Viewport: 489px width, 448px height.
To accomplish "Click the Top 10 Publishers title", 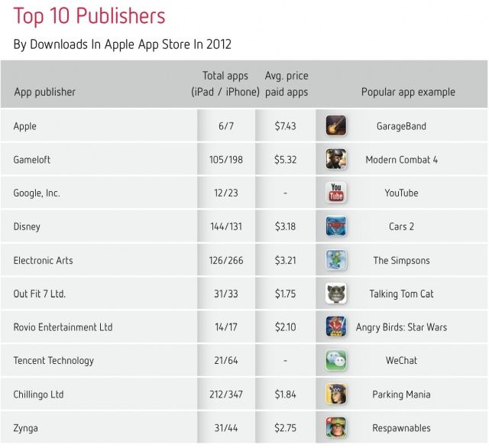I will (x=89, y=15).
